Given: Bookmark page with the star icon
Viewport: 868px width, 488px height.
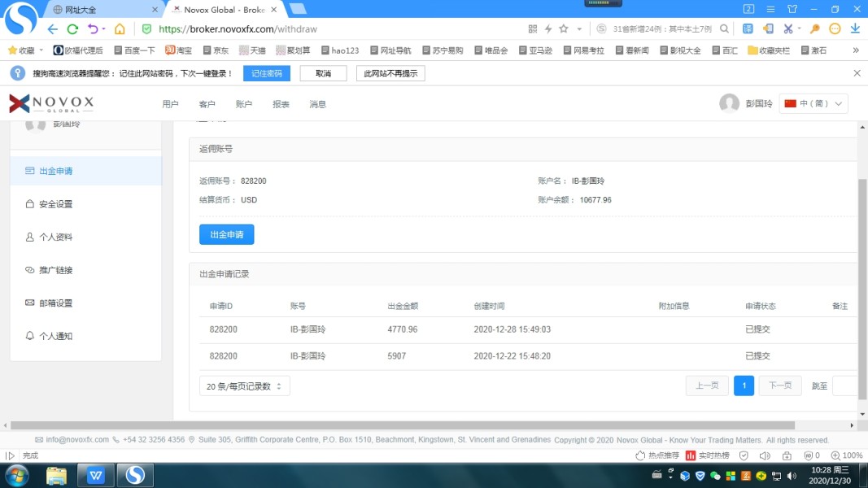Looking at the screenshot, I should click(563, 28).
